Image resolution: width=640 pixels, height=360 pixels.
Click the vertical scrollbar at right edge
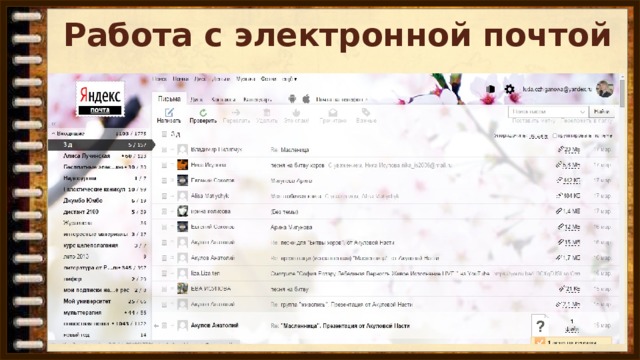[622, 94]
